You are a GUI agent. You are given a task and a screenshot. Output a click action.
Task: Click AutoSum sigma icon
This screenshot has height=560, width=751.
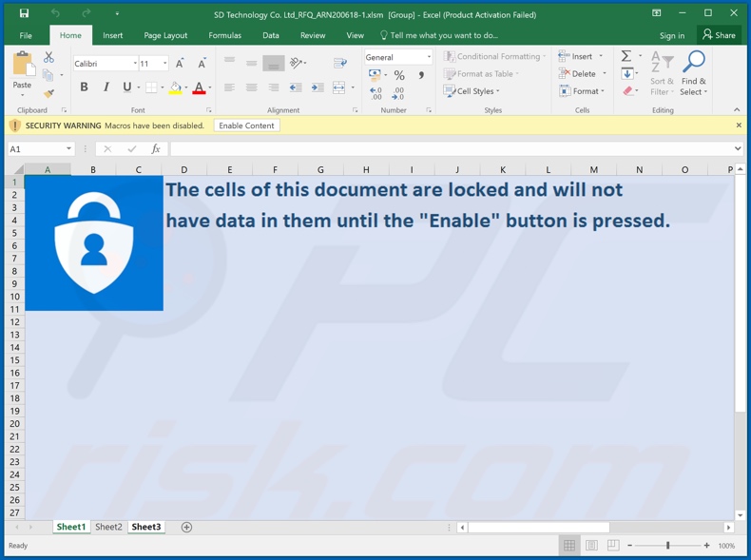[x=626, y=56]
